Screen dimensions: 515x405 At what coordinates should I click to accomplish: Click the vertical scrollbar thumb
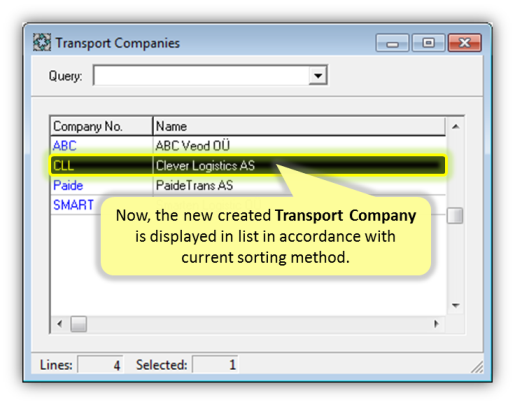(455, 216)
